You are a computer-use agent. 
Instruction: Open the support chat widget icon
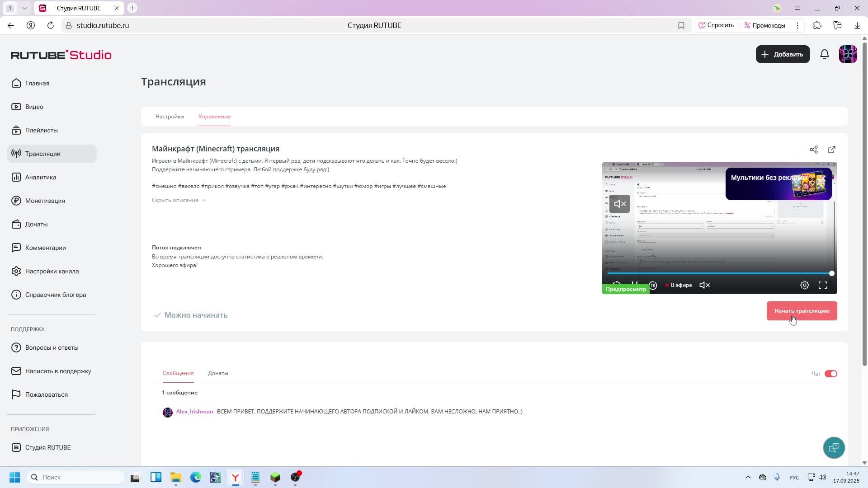pyautogui.click(x=834, y=447)
